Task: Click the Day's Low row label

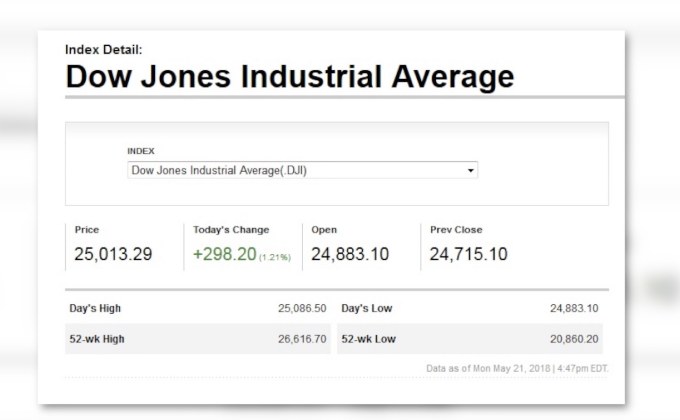Action: pyautogui.click(x=366, y=308)
